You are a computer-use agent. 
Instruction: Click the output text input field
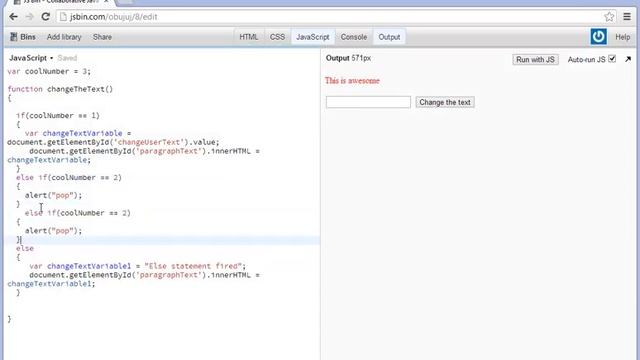(368, 102)
